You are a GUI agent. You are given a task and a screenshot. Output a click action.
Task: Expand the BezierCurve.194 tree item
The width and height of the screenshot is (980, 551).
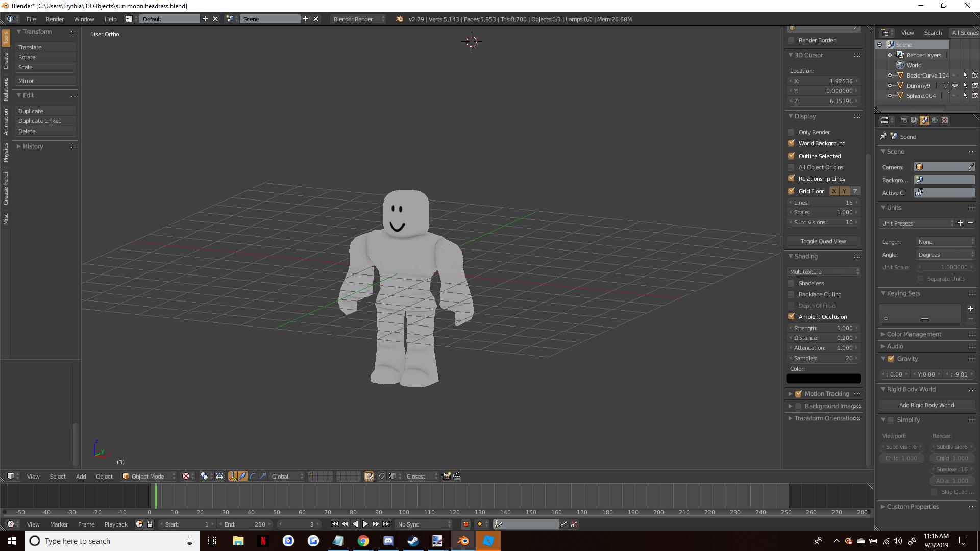[x=890, y=76]
